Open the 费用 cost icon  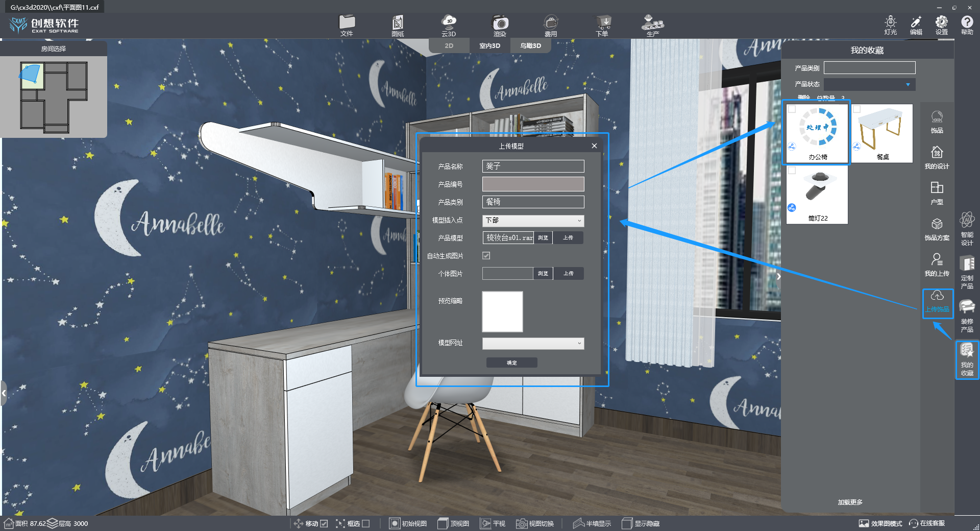coord(551,25)
